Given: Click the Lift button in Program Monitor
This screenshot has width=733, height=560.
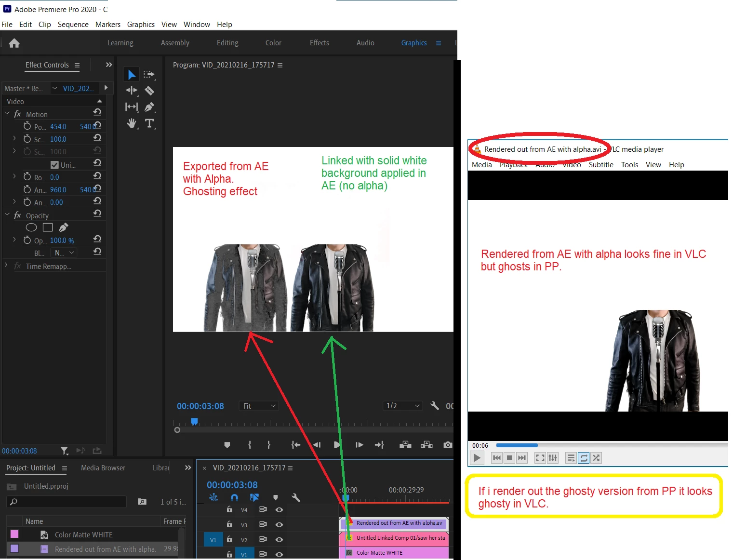Looking at the screenshot, I should pos(405,445).
